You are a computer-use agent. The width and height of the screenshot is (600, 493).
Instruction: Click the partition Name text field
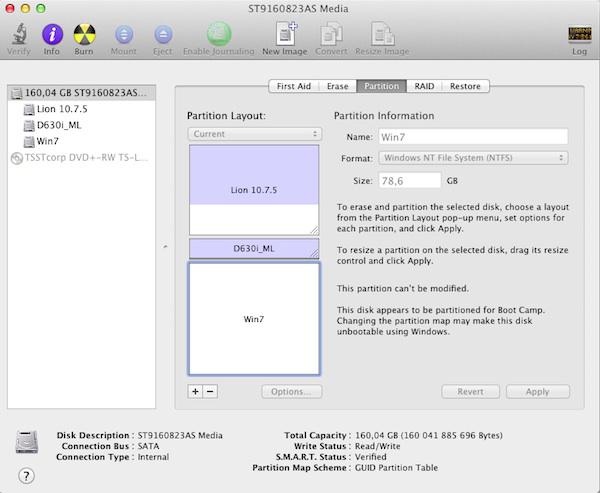473,136
